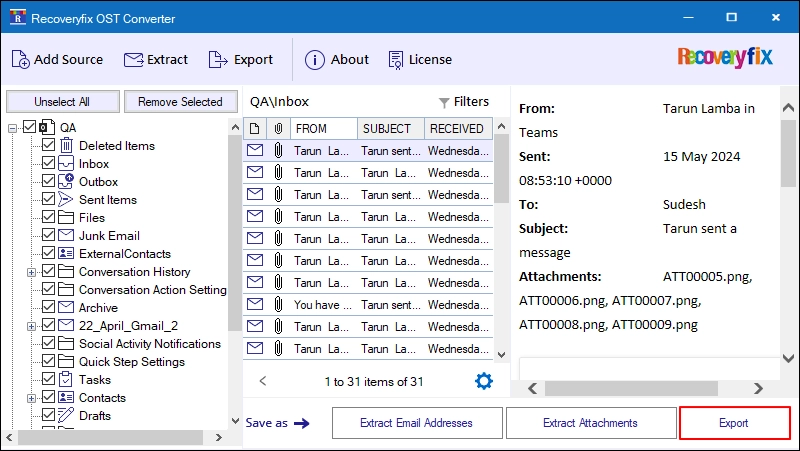Click the preview pane scroll-right arrow
This screenshot has height=451, width=800.
759,389
